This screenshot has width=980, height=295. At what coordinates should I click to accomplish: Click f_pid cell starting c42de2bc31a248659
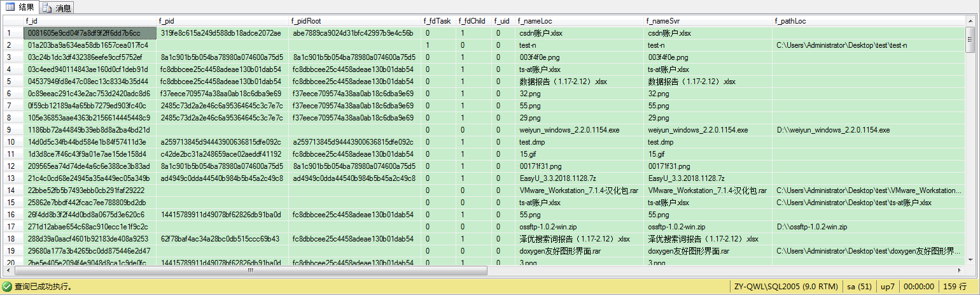[223, 154]
